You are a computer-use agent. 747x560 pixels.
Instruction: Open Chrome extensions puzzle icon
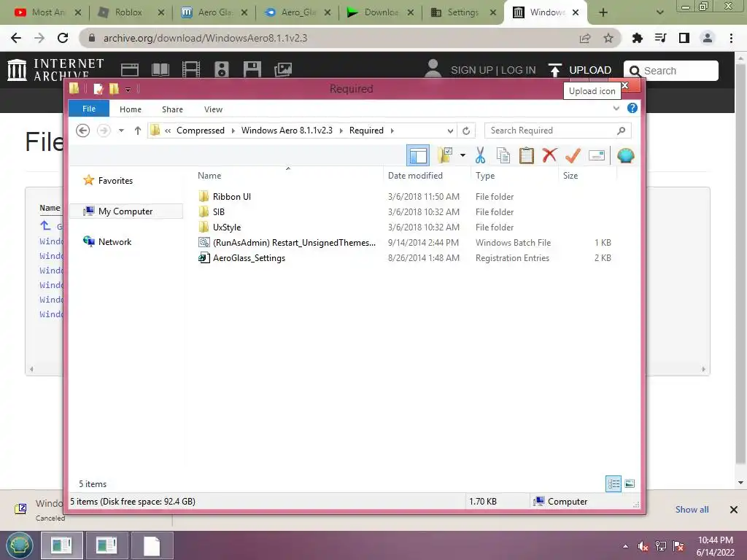(x=637, y=38)
